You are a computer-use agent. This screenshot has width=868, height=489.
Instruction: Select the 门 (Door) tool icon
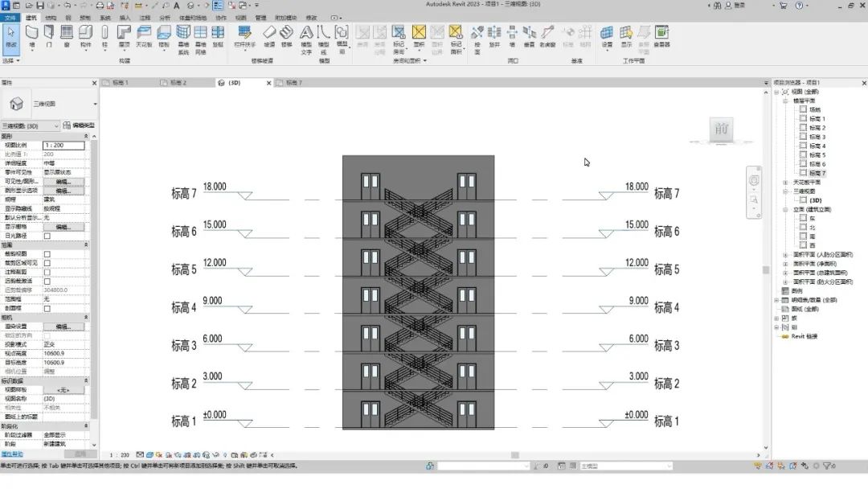click(49, 36)
